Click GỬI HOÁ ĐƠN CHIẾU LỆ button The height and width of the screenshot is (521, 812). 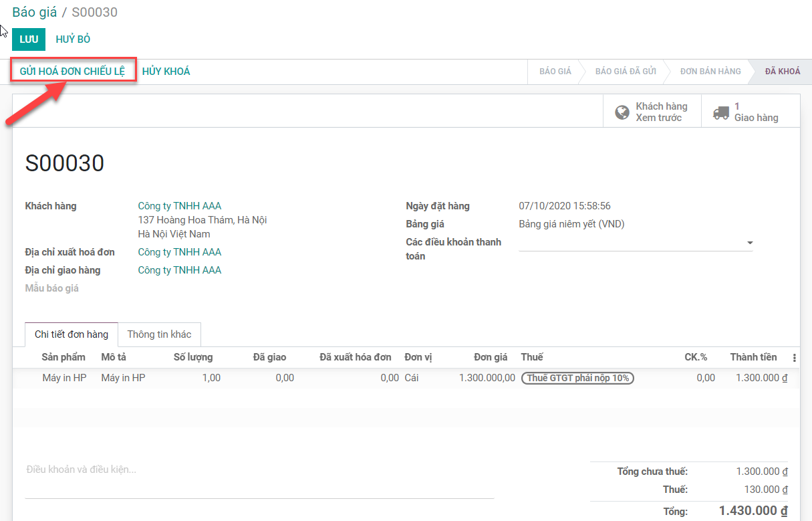pos(73,72)
